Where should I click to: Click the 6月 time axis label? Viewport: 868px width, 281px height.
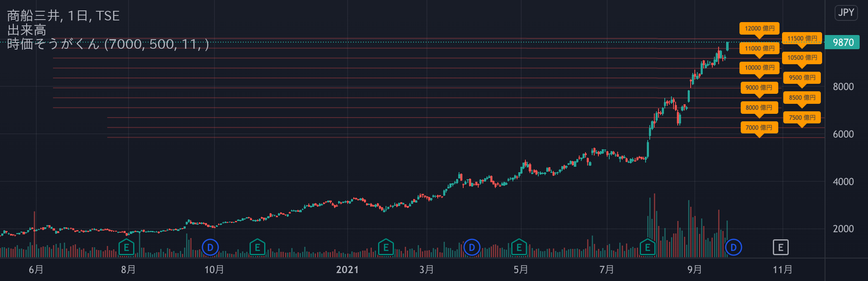click(x=36, y=270)
